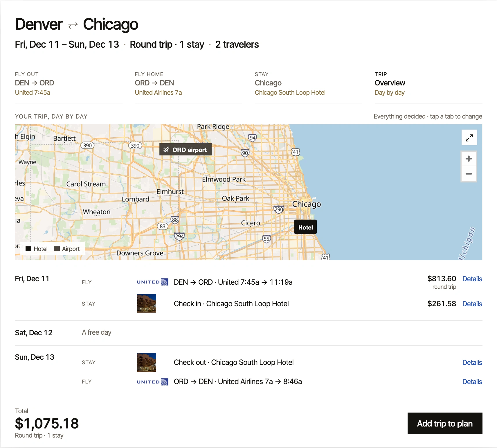Click the 'Downers Grove' label on map
This screenshot has width=497, height=448.
click(140, 253)
